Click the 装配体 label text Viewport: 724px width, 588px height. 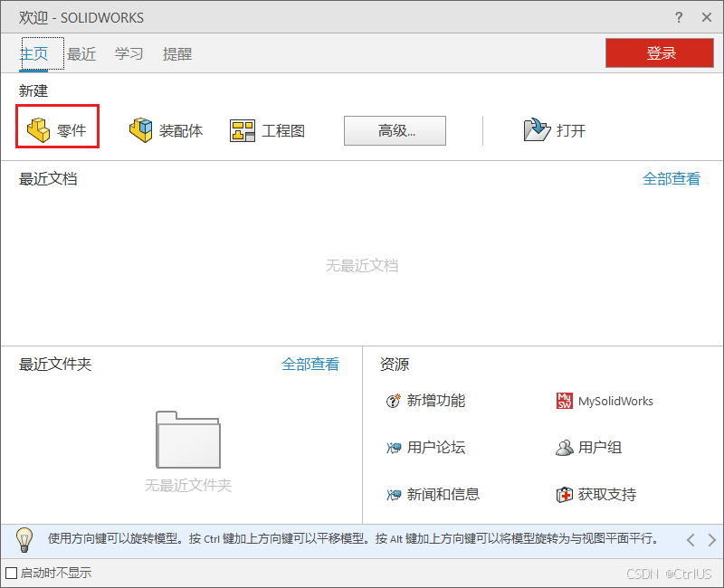181,130
